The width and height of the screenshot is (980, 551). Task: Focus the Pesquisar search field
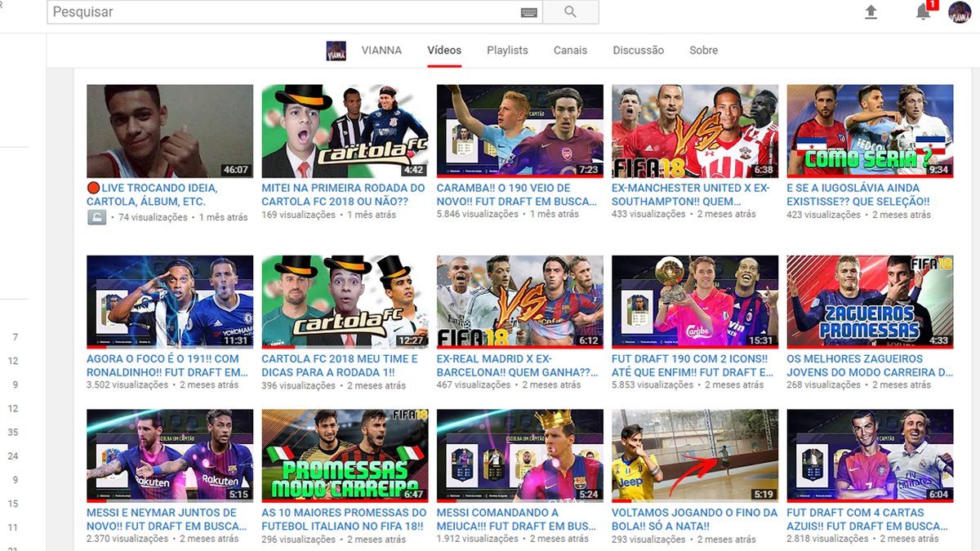pos(294,11)
